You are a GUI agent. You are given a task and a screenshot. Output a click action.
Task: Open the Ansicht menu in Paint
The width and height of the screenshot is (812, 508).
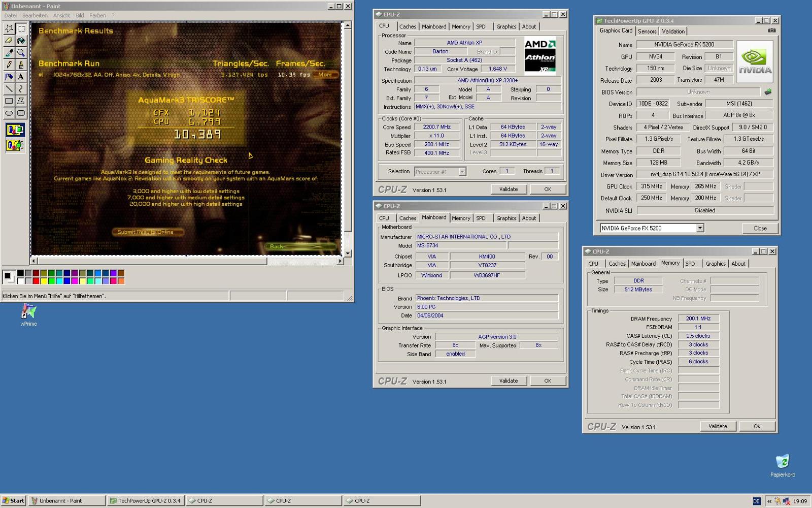pyautogui.click(x=62, y=15)
